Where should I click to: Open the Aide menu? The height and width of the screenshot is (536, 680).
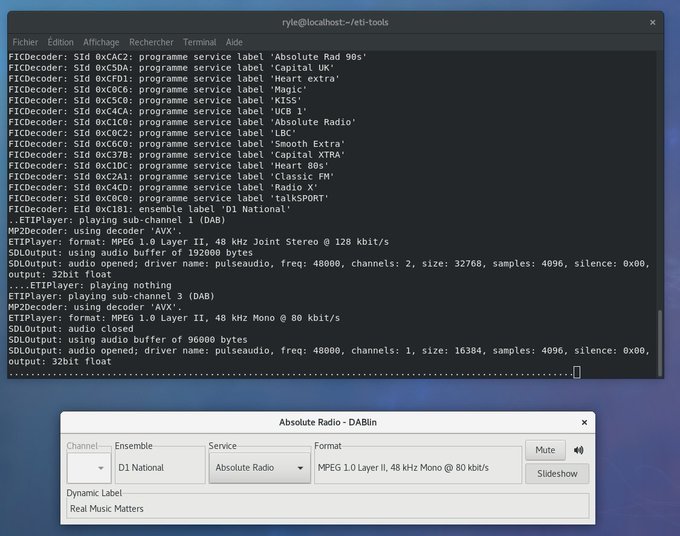coord(234,42)
